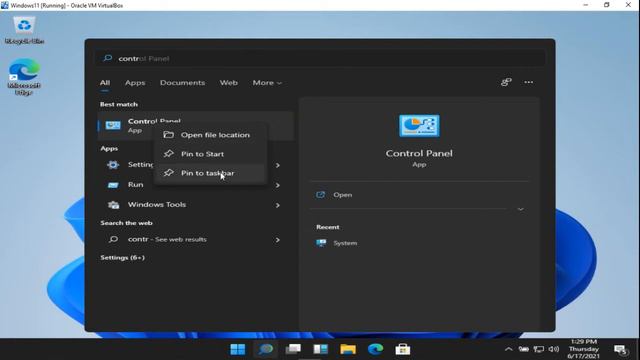640x360 pixels.
Task: Click the Windows Tools app icon
Action: click(x=113, y=205)
